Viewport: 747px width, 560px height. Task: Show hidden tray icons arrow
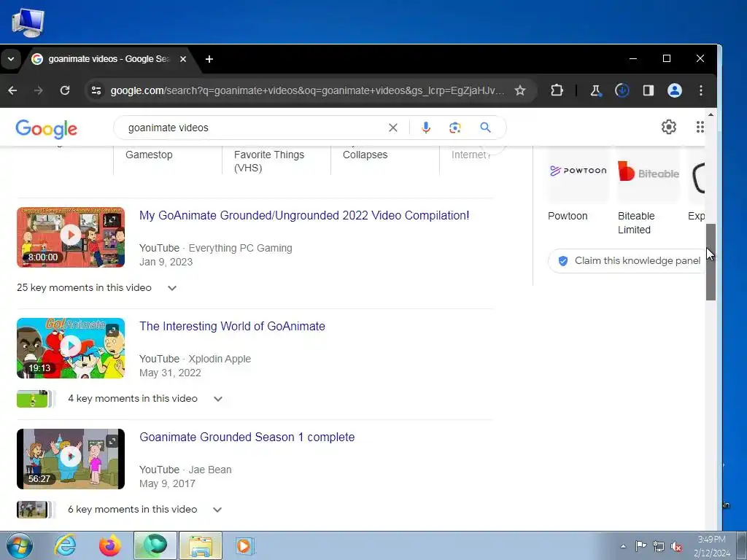623,546
